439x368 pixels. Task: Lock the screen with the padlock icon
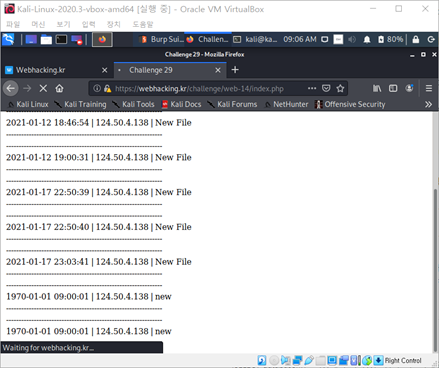(416, 40)
